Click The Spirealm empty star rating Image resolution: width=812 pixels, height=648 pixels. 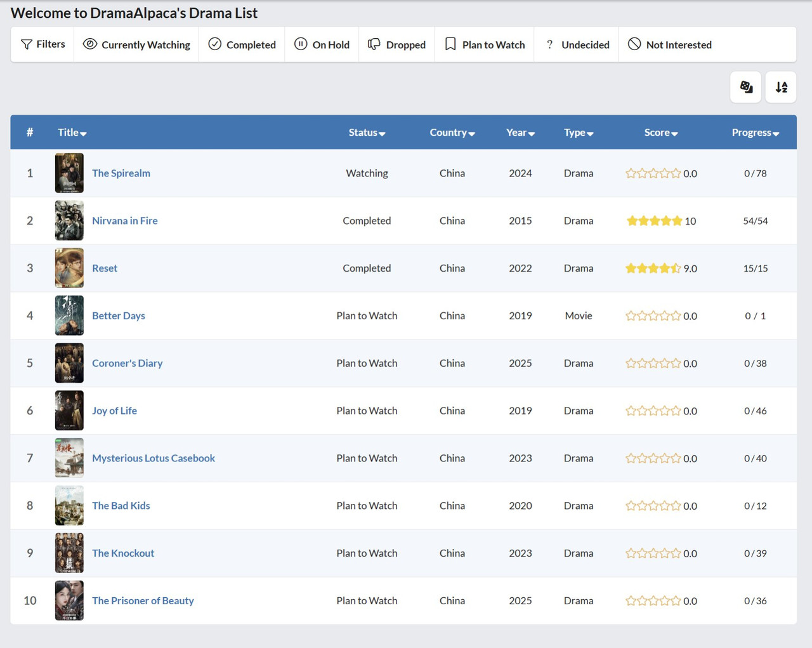pos(653,173)
